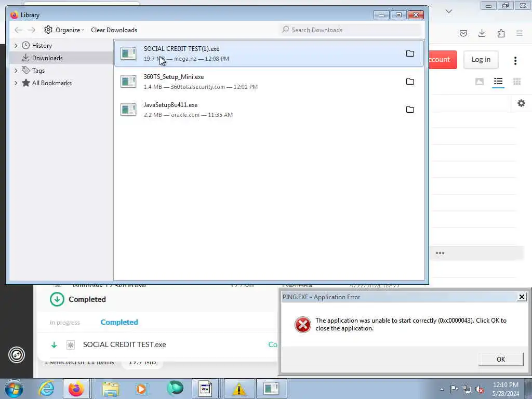Expand All Bookmarks tree item
Viewport: 532px width, 399px height.
[16, 83]
